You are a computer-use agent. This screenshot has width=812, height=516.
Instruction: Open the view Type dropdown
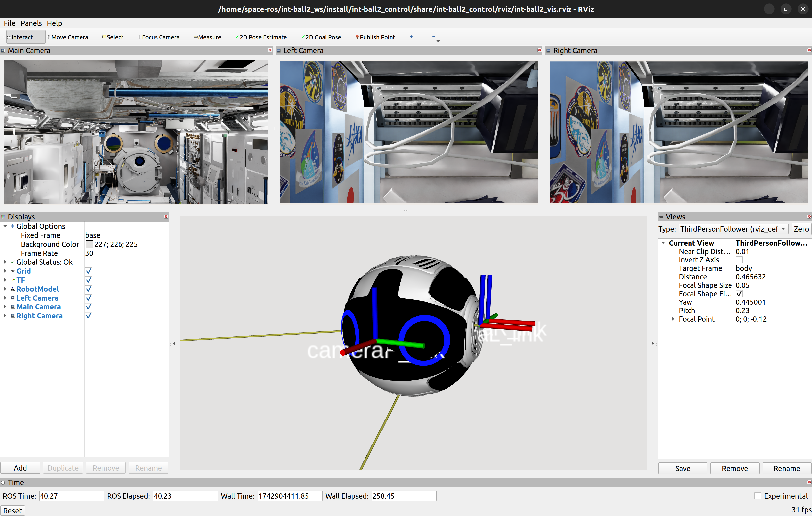pyautogui.click(x=733, y=229)
